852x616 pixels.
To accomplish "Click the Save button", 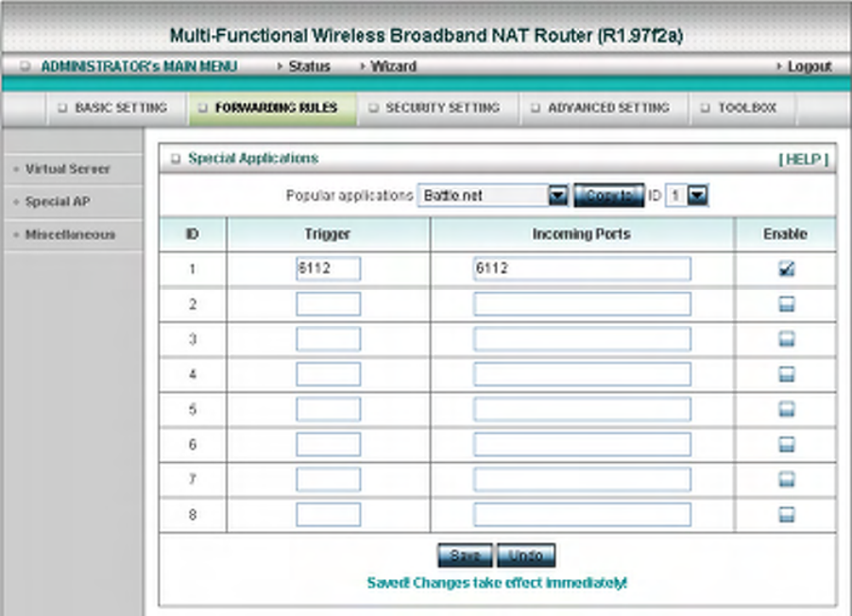I will (x=465, y=556).
